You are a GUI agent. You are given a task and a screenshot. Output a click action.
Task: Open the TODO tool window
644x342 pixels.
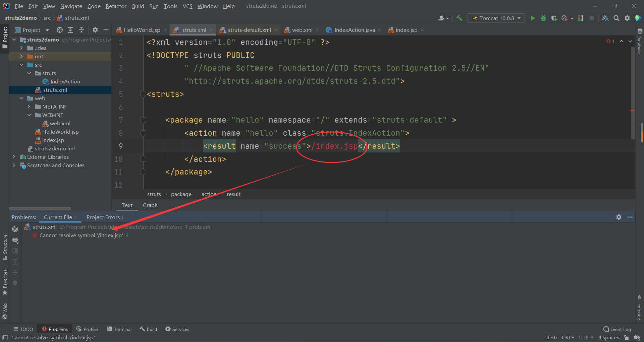click(x=23, y=329)
